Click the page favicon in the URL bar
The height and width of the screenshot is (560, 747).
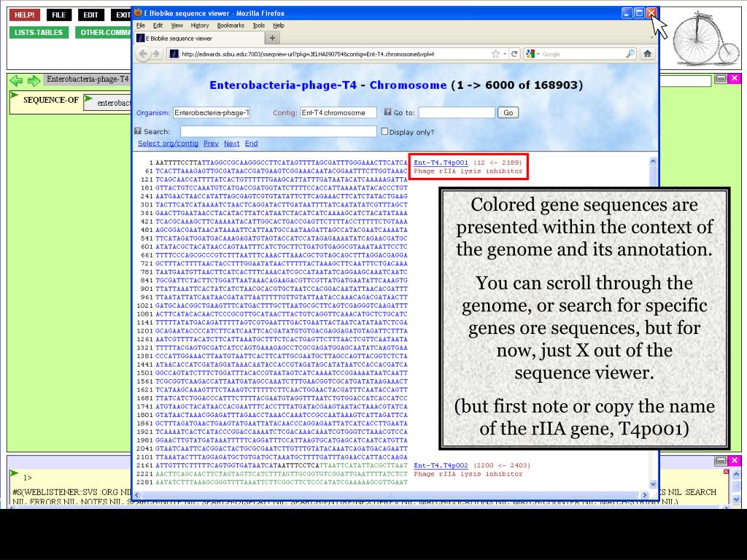tap(174, 54)
